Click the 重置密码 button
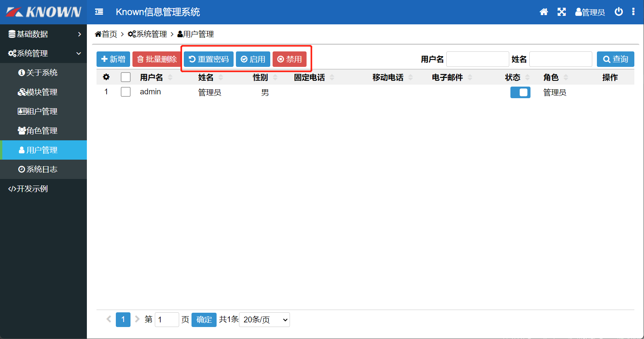644x339 pixels. [x=208, y=59]
